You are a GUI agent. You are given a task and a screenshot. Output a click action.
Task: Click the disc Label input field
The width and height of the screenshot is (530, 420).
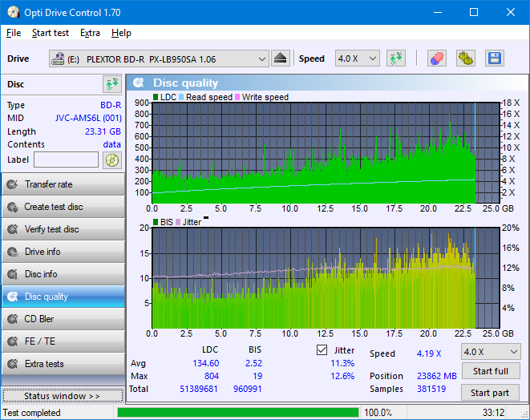pyautogui.click(x=66, y=160)
